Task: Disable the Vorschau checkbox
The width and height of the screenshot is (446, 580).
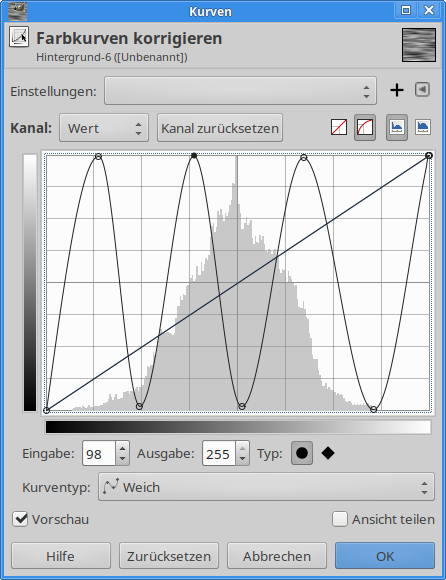Action: tap(20, 519)
